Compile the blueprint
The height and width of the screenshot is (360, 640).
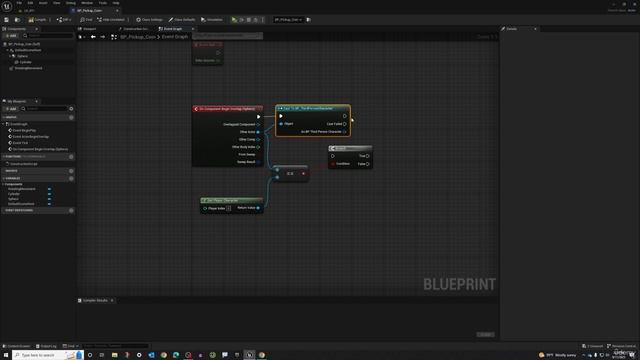pos(38,20)
